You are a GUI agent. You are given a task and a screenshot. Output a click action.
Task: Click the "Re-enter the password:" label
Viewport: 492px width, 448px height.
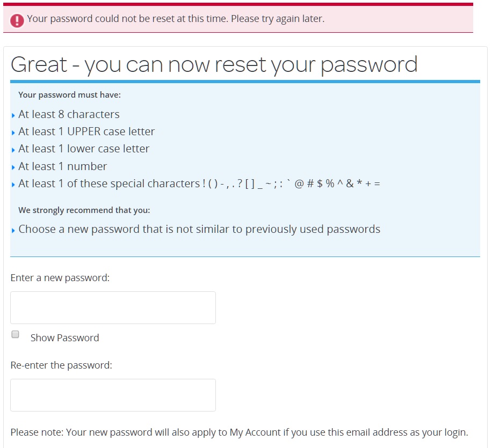point(61,365)
